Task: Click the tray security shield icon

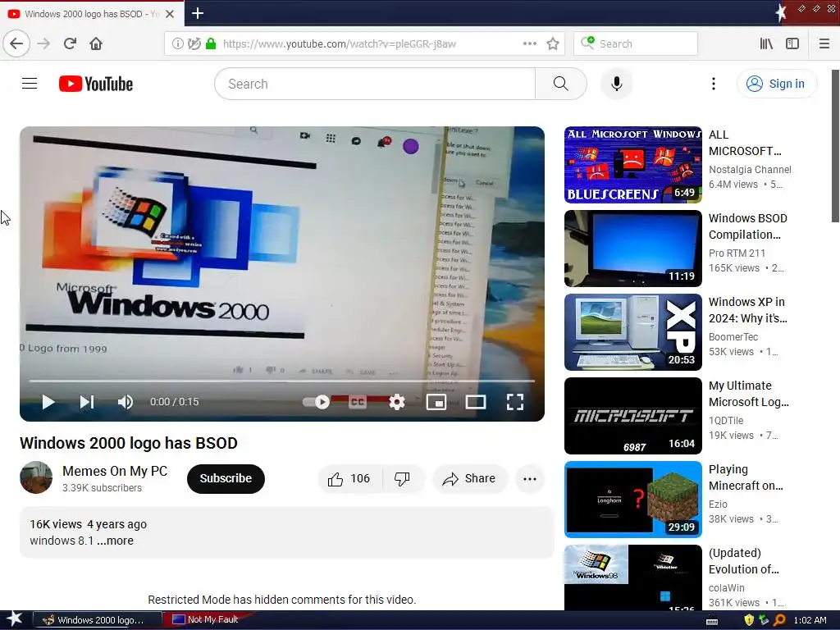Action: pos(749,620)
